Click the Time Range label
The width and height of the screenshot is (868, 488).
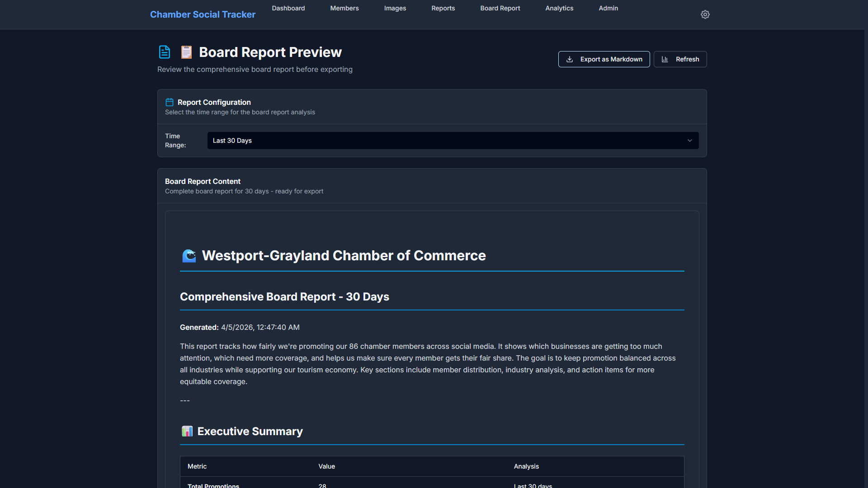(175, 141)
